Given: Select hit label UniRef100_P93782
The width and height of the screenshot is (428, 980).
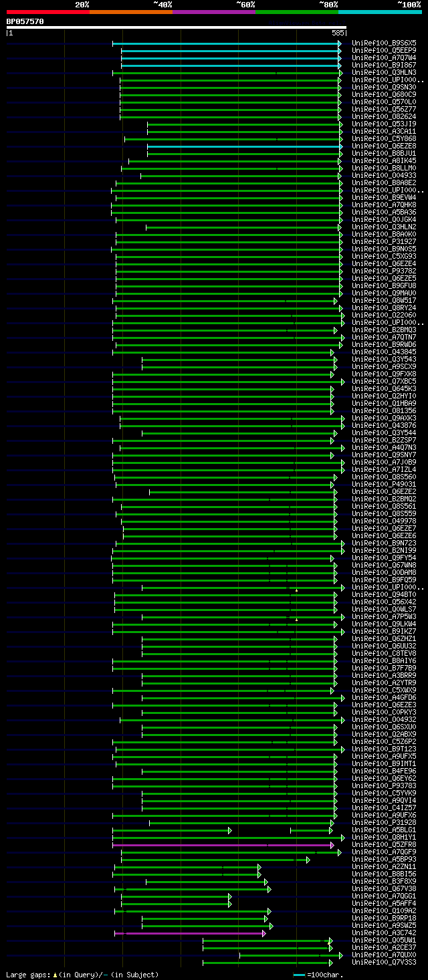Looking at the screenshot, I should 384,271.
